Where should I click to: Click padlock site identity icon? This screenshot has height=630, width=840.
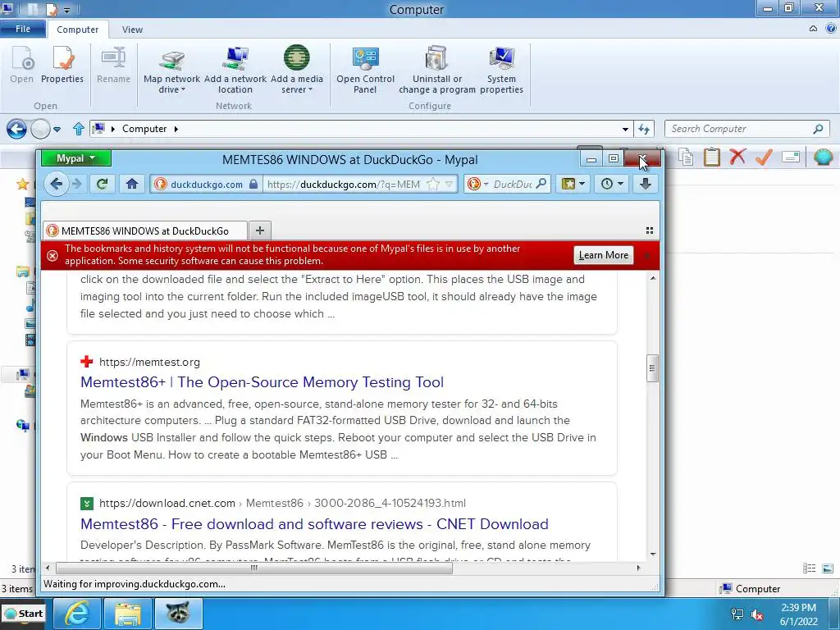pos(254,185)
